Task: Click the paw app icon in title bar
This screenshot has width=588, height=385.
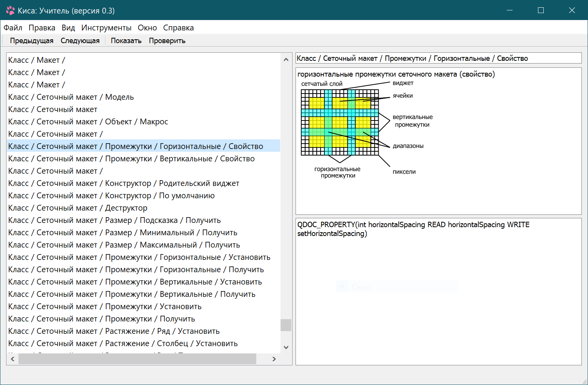Action: click(10, 10)
